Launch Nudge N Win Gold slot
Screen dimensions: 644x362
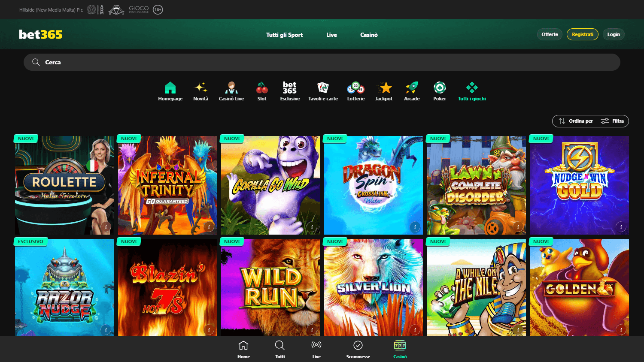580,185
